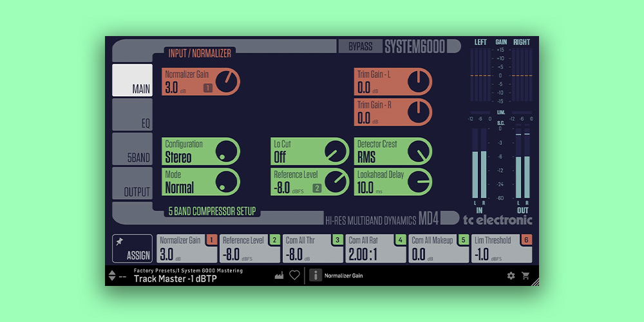Switch to the EQ tab
Screen dimensions: 644x322
pyautogui.click(x=133, y=115)
